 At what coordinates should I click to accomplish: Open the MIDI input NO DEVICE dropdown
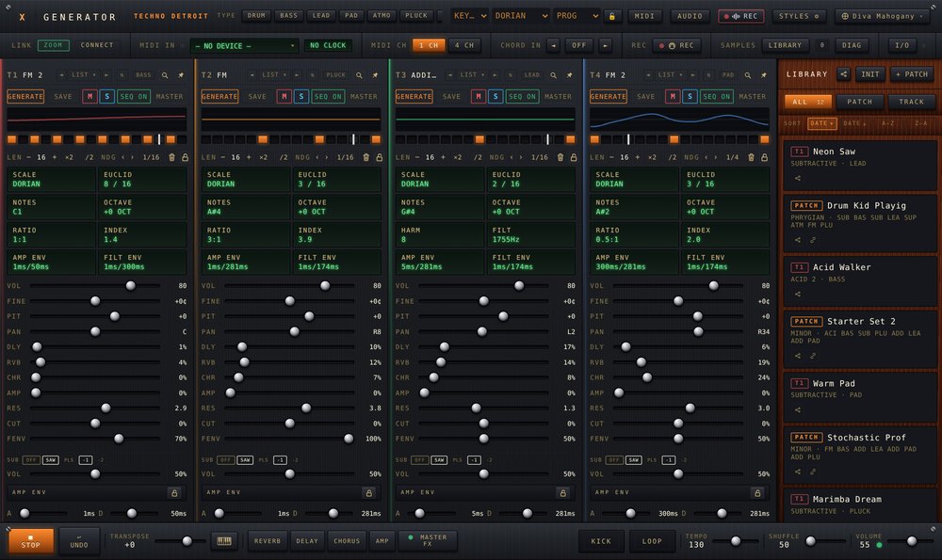[244, 45]
